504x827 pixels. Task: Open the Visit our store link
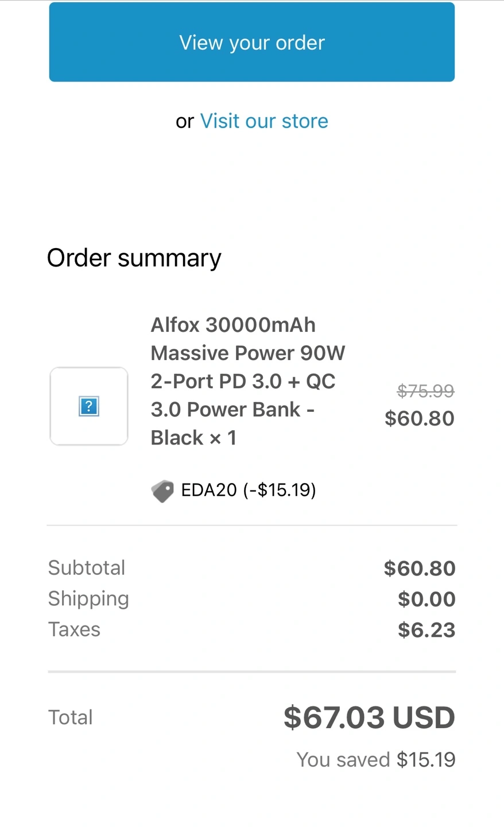[x=264, y=121]
